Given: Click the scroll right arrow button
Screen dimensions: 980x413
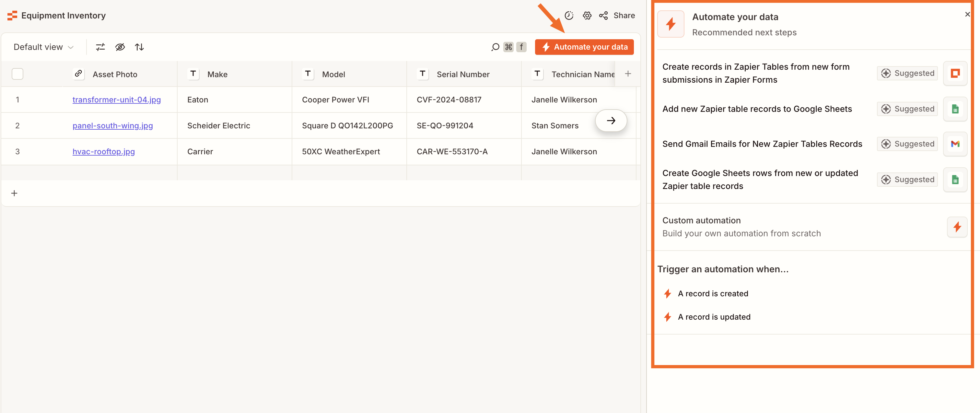Looking at the screenshot, I should pos(611,121).
